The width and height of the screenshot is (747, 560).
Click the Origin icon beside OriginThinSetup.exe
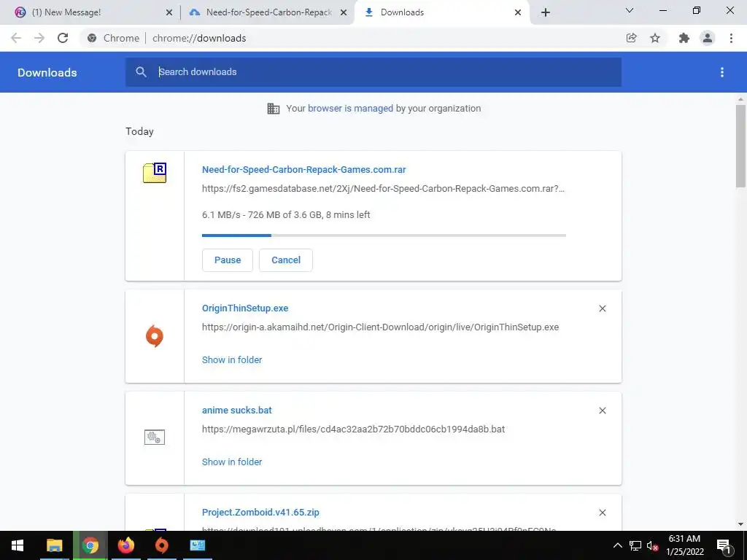click(x=155, y=336)
